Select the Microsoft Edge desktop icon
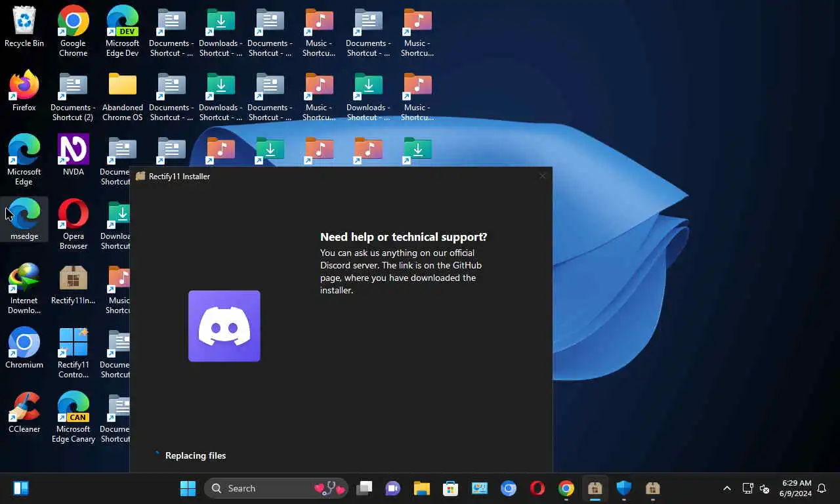Image resolution: width=840 pixels, height=504 pixels. click(24, 160)
